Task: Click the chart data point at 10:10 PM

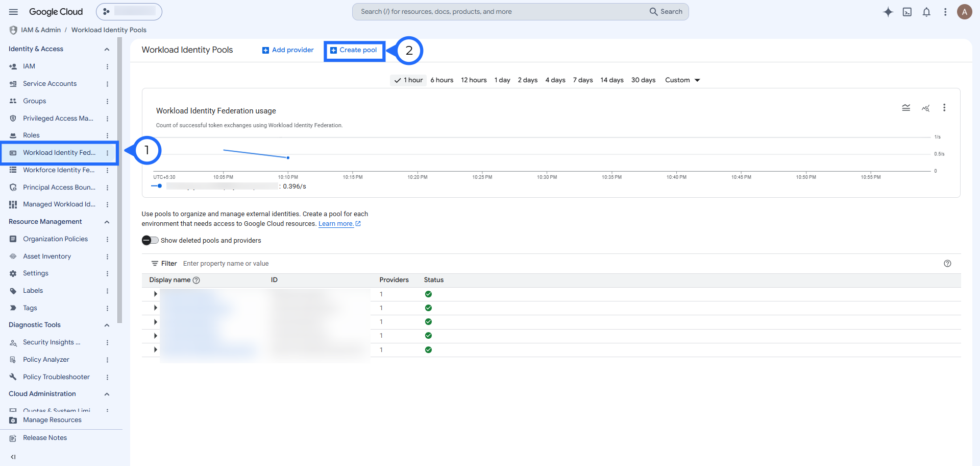Action: click(288, 158)
